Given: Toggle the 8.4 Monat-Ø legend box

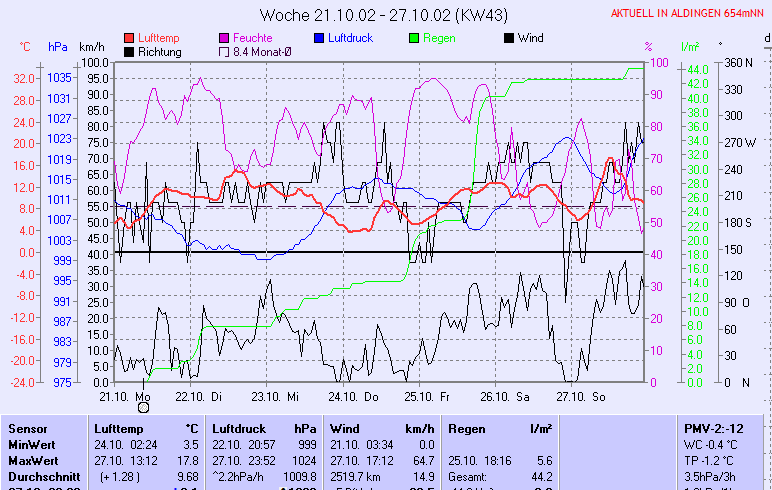Looking at the screenshot, I should click(225, 52).
